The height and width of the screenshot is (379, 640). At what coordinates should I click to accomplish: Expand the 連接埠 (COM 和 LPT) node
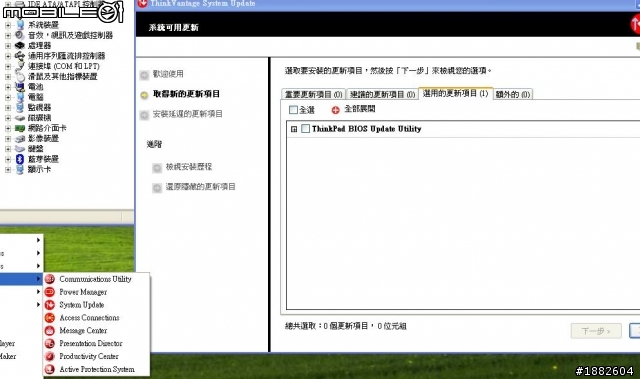pyautogui.click(x=8, y=66)
